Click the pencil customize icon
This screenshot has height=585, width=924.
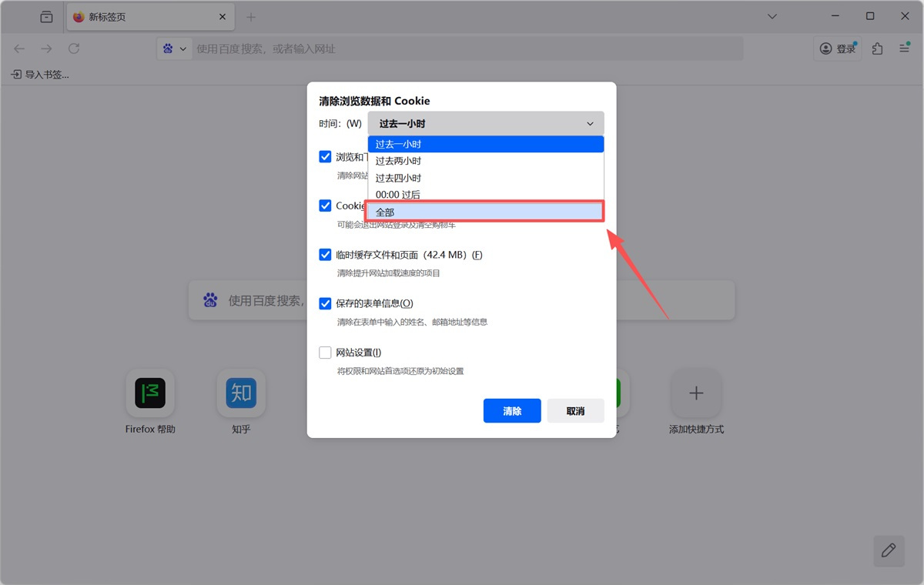click(x=889, y=550)
